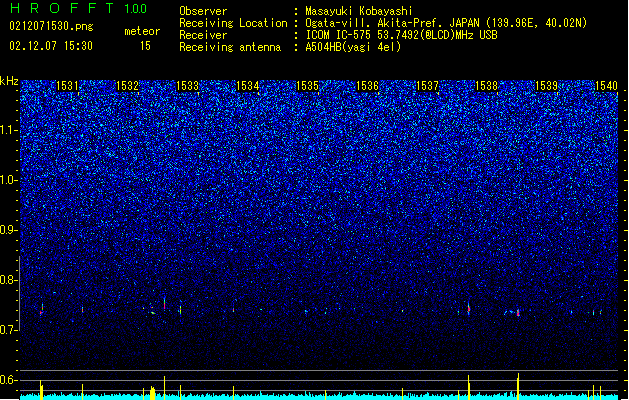The width and height of the screenshot is (629, 400).
Task: Select the file name 0212071530.png
Action: (x=51, y=26)
